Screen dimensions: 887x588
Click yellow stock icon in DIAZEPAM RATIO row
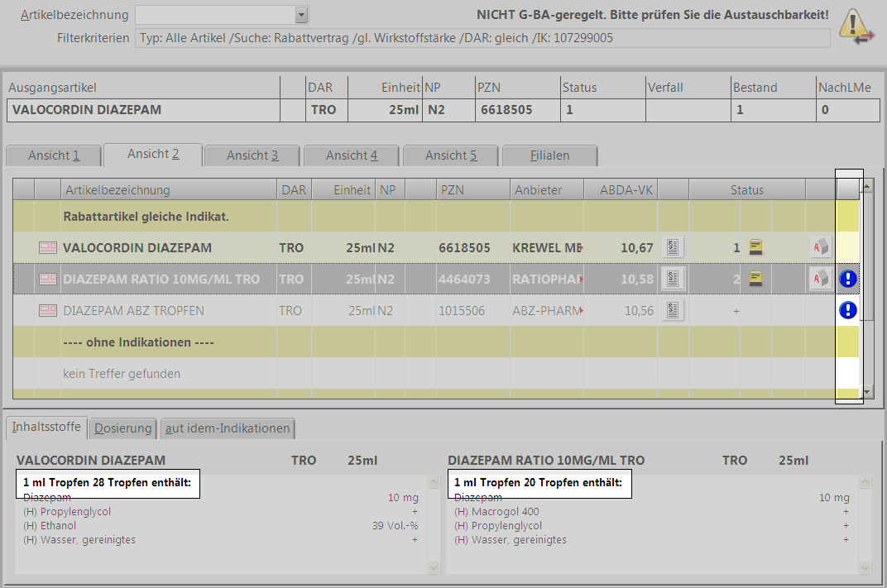point(755,280)
